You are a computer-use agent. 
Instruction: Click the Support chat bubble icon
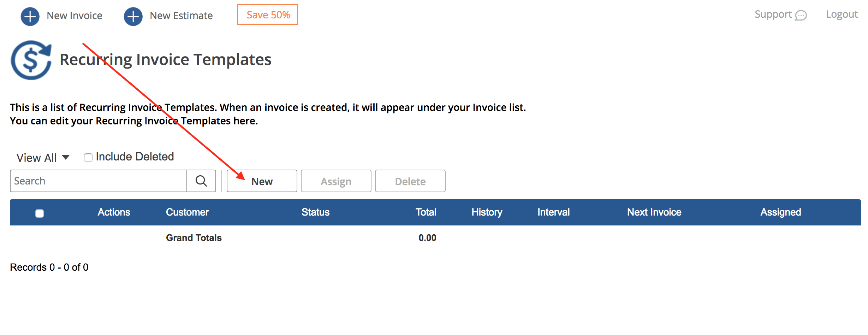801,16
